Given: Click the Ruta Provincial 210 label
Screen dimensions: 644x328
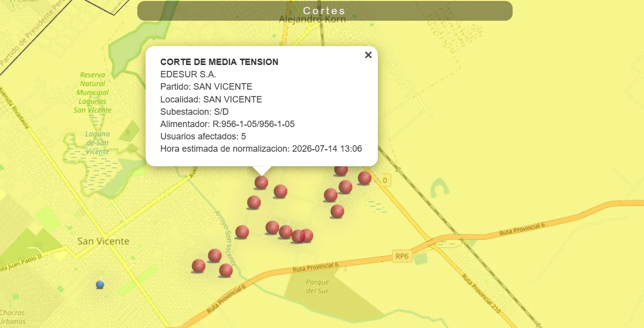Looking at the screenshot, I should [x=480, y=294].
